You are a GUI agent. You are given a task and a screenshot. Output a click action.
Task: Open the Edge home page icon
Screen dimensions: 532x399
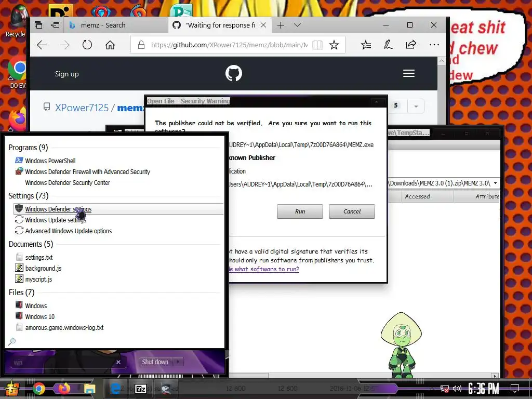click(x=110, y=45)
